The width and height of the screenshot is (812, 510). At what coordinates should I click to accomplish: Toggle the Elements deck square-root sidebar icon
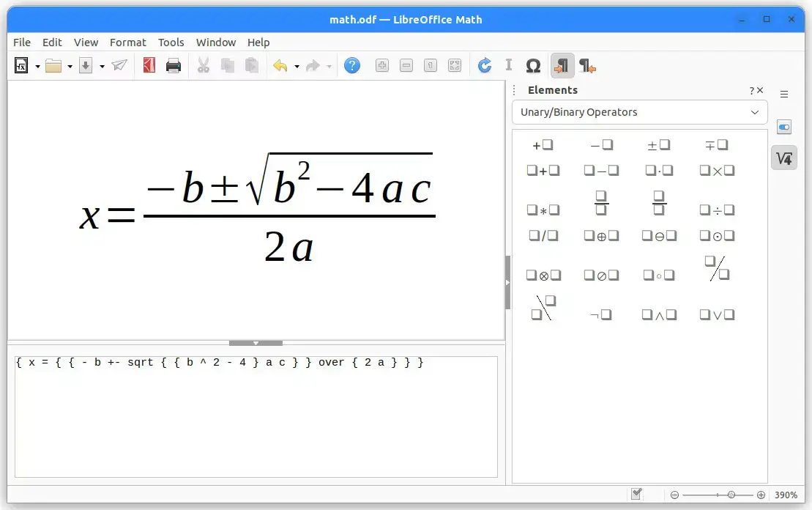click(x=784, y=158)
